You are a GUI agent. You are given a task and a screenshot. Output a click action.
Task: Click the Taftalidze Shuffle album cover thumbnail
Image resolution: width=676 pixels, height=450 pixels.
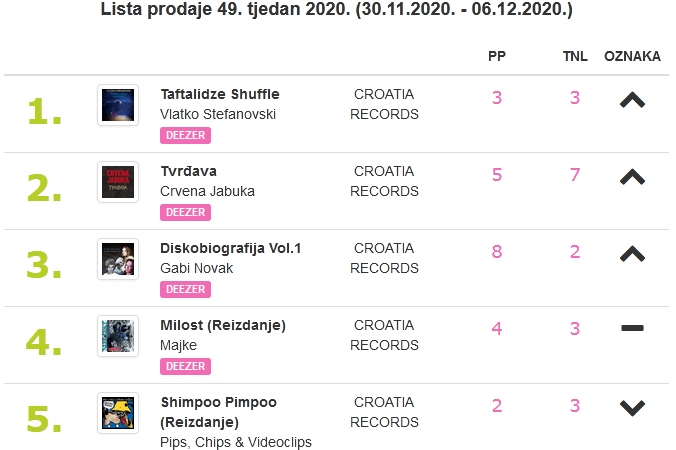click(117, 105)
